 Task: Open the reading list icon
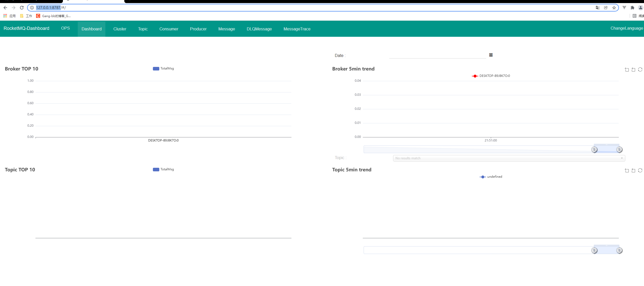[x=635, y=16]
